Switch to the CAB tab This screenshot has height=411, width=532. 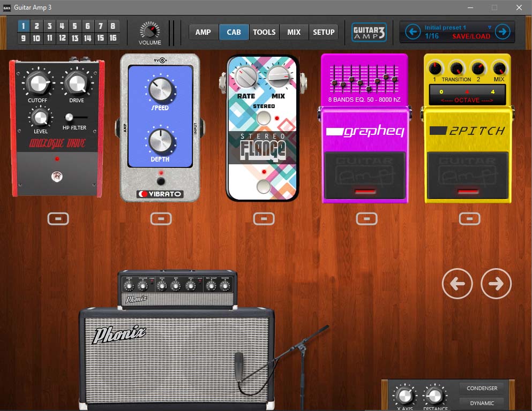pyautogui.click(x=234, y=32)
